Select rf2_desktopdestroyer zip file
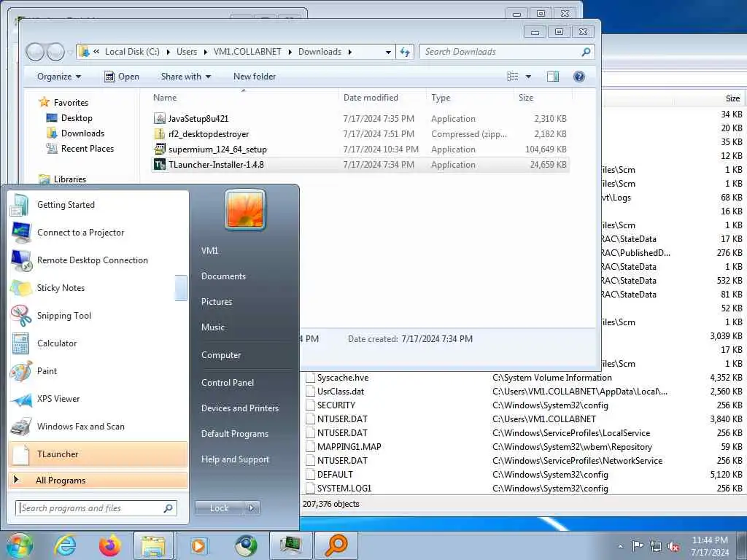This screenshot has width=747, height=560. (360, 134)
